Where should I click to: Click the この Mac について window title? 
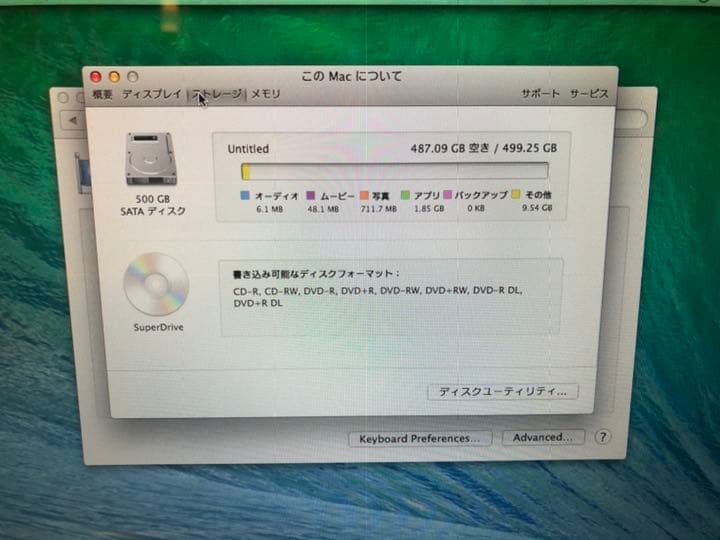pyautogui.click(x=352, y=76)
